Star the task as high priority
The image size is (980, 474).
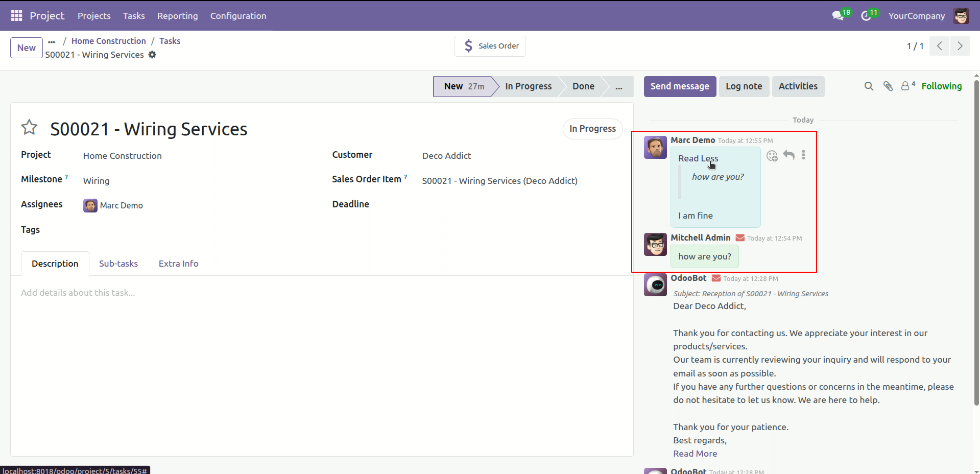29,128
